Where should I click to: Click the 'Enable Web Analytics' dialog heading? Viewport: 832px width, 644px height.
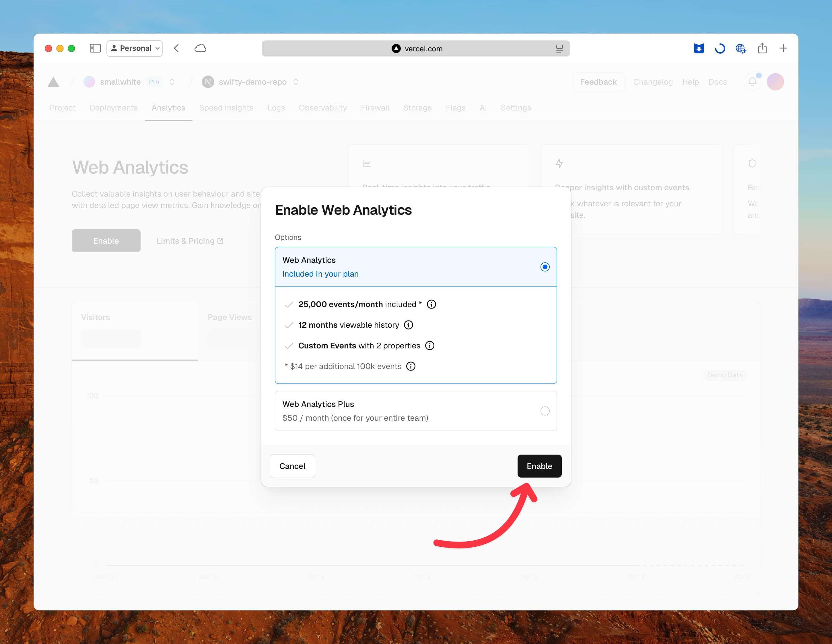343,210
